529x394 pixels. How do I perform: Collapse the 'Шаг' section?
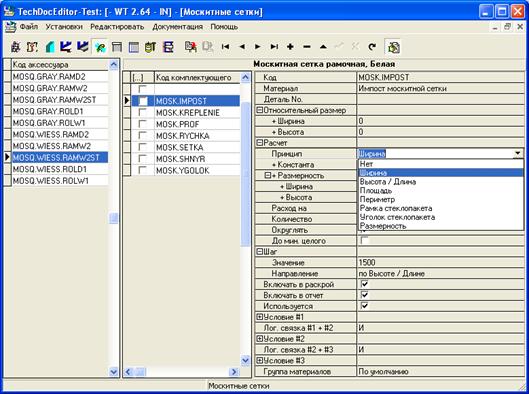pyautogui.click(x=259, y=252)
